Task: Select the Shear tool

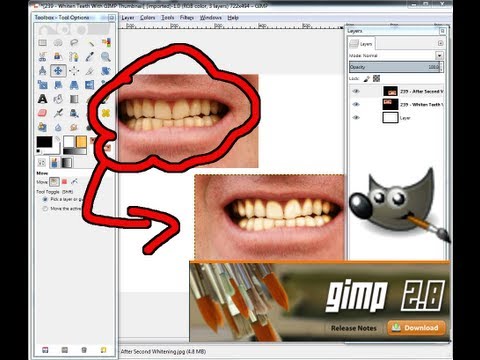Action: coord(58,85)
